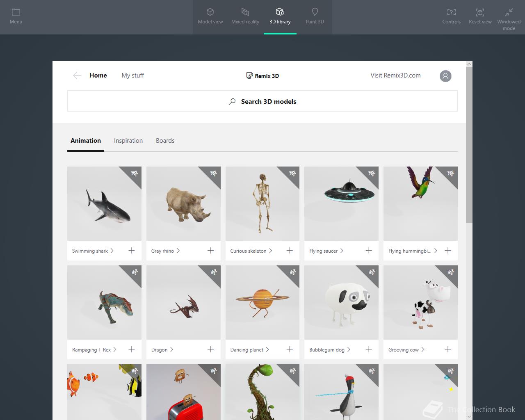Open the Bubblegum dog thumbnail

(341, 302)
